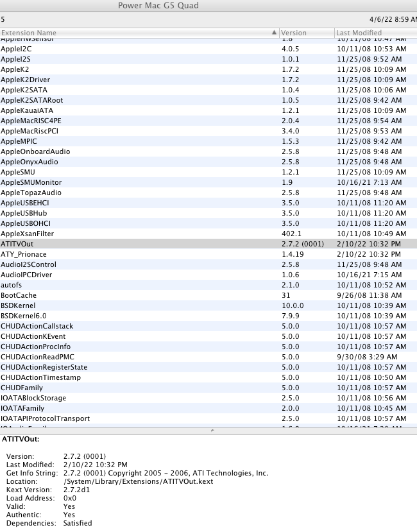Image resolution: width=417 pixels, height=532 pixels.
Task: Select the AudioIPCDriver extension
Action: click(x=208, y=275)
